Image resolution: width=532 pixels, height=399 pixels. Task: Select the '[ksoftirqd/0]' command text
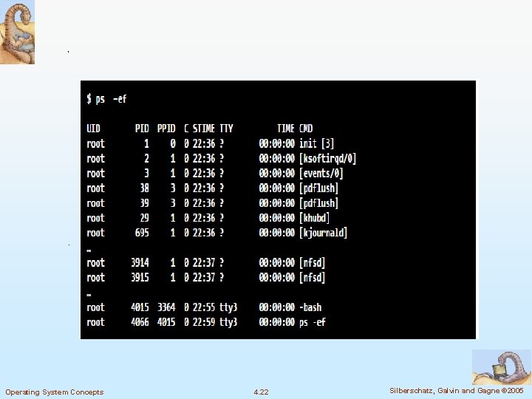(328, 158)
